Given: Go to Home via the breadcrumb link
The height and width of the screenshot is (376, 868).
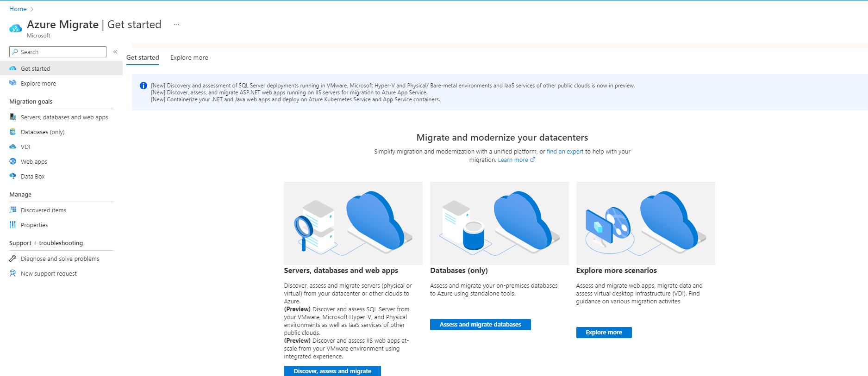Looking at the screenshot, I should (18, 9).
